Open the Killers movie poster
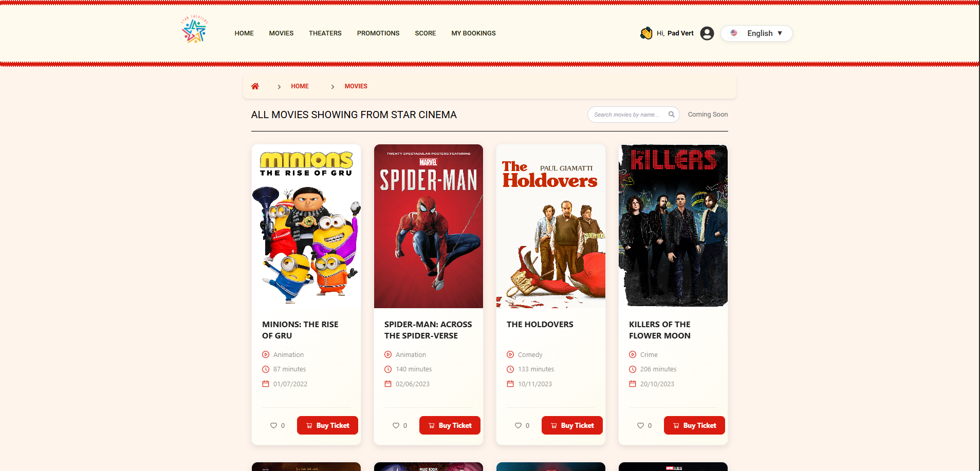 click(x=673, y=226)
